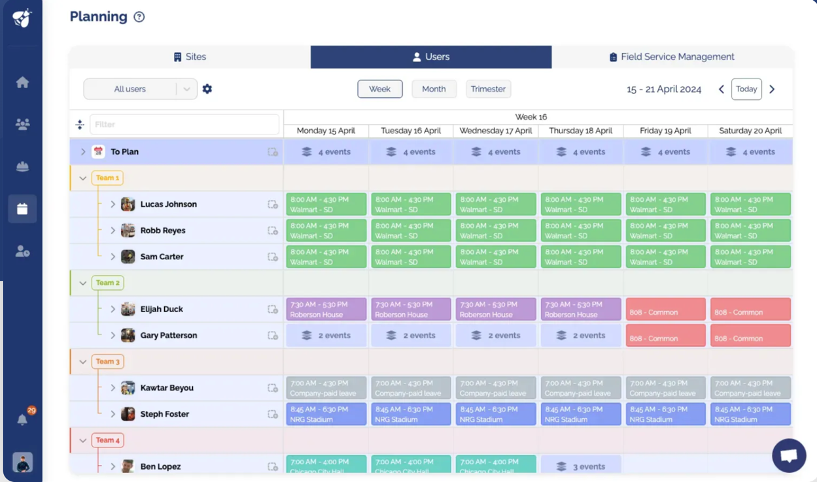Select the Trimester view
Viewport: 818px width, 482px height.
click(x=488, y=89)
